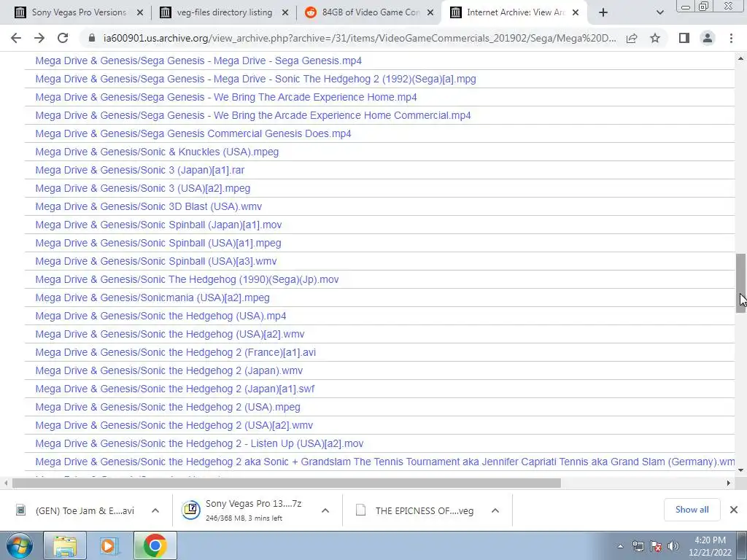The width and height of the screenshot is (747, 560).
Task: Close the Internet Archive View Archive tab
Action: pyautogui.click(x=576, y=13)
